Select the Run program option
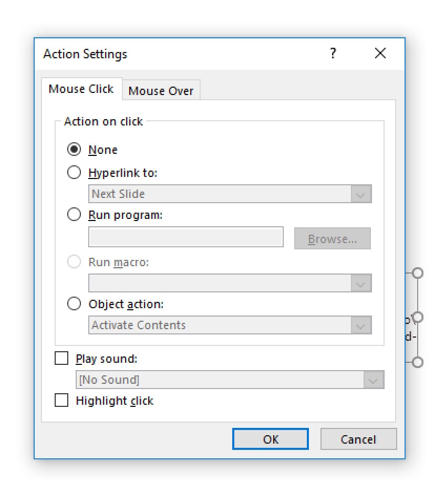Screen dimensions: 445x504 pyautogui.click(x=75, y=215)
